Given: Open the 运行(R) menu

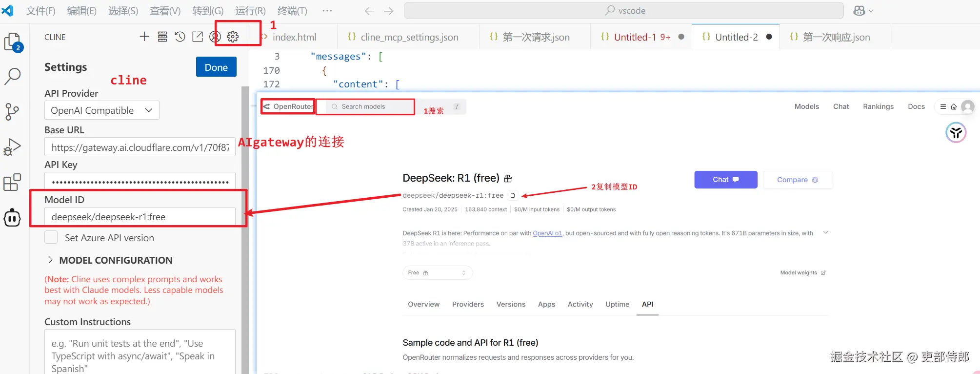Looking at the screenshot, I should pos(250,11).
